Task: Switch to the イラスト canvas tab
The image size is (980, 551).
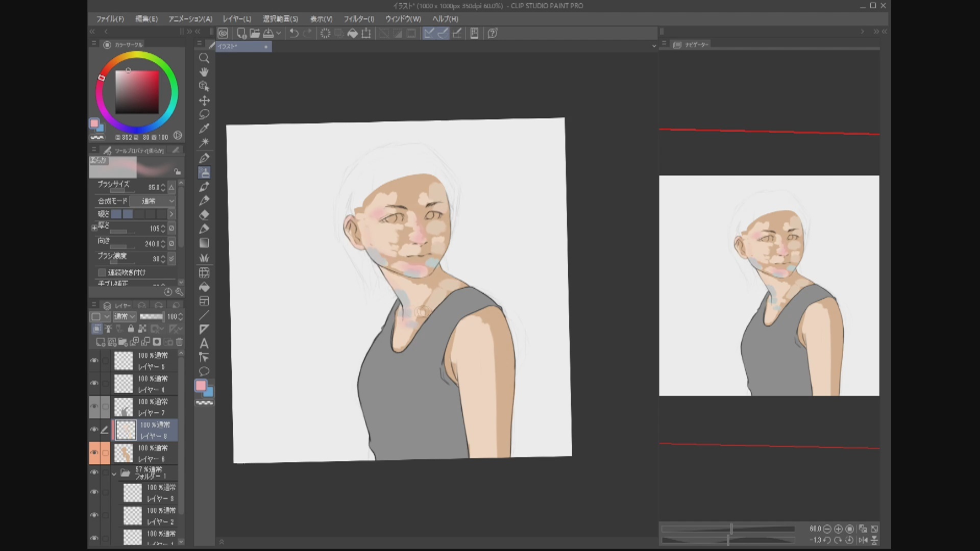Action: (240, 46)
